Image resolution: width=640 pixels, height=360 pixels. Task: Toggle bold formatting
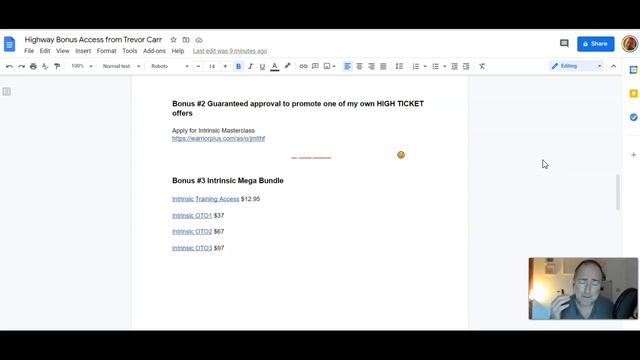point(238,66)
